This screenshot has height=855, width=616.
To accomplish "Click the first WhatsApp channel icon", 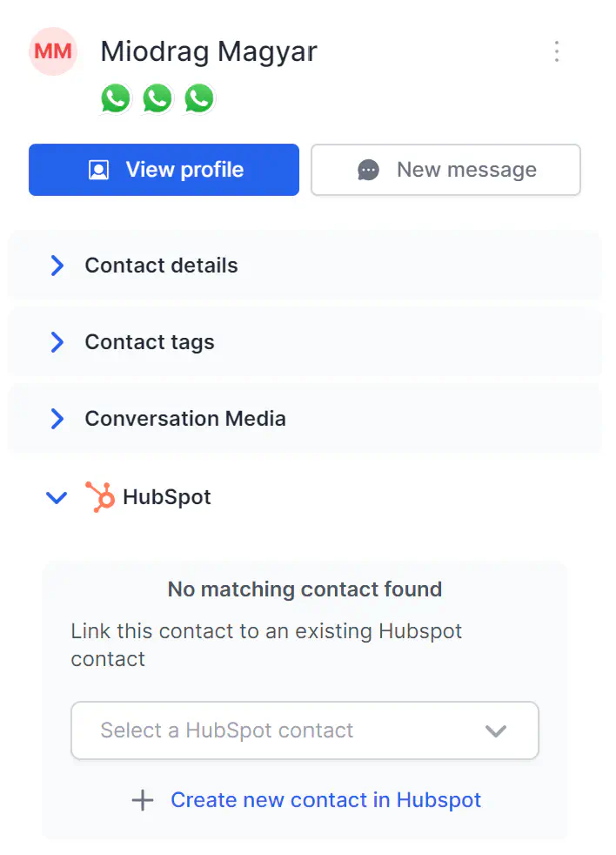I will coord(116,98).
